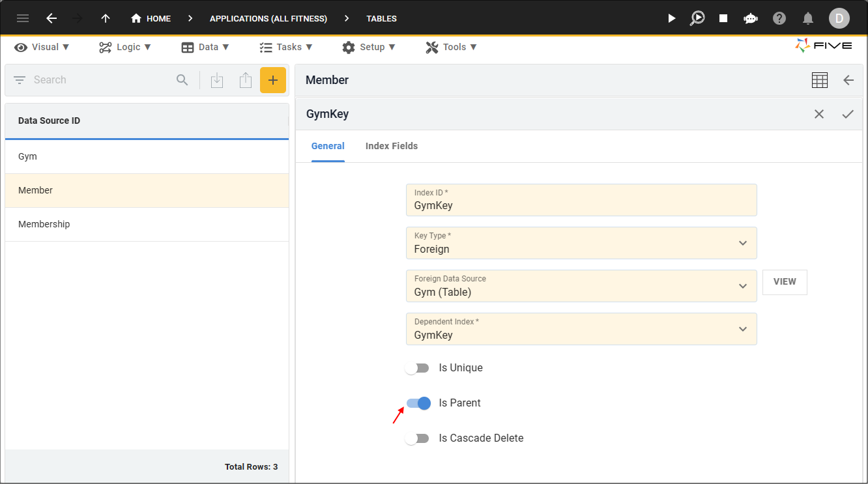This screenshot has width=868, height=484.
Task: Save GymKey with check mark
Action: coord(848,114)
